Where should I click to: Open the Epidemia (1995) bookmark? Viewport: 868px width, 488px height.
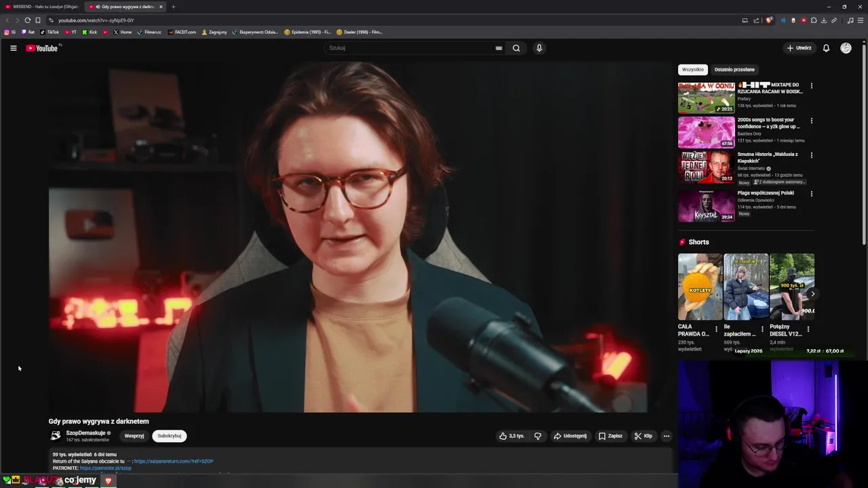point(307,32)
